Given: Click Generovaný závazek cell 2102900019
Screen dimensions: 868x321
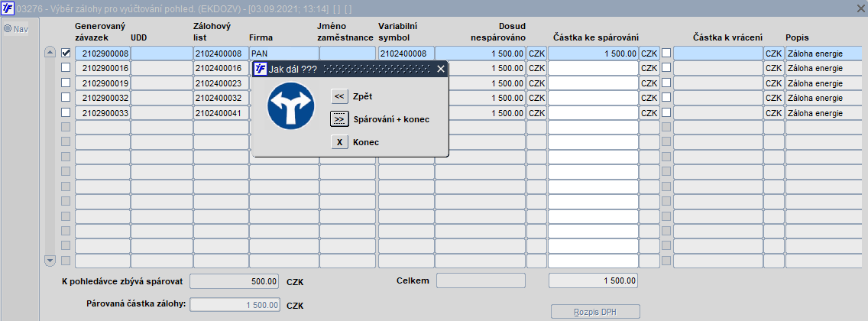Looking at the screenshot, I should 102,83.
